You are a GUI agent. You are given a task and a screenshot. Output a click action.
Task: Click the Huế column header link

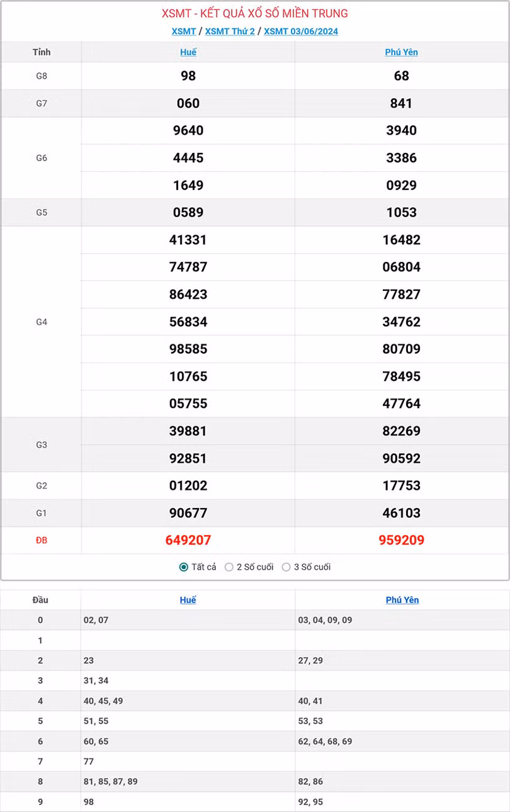coord(187,52)
